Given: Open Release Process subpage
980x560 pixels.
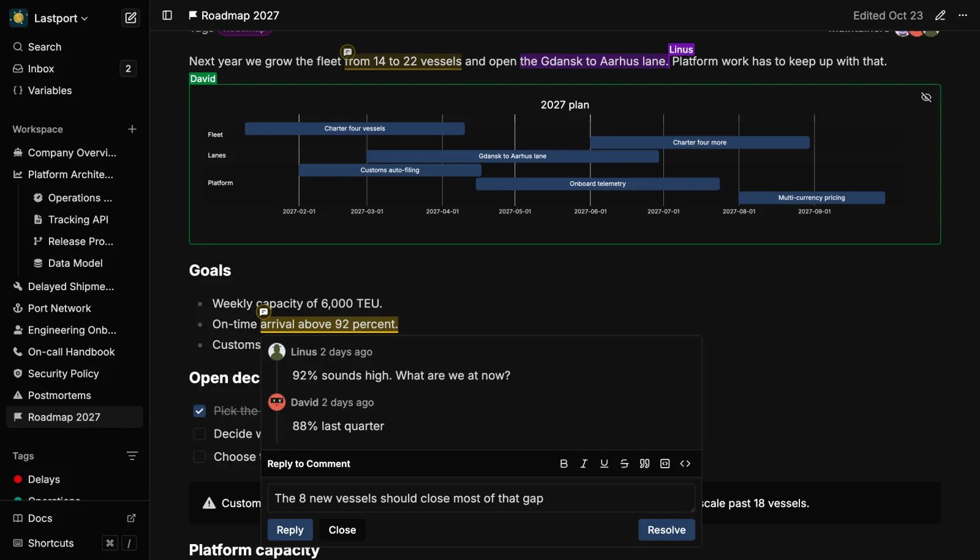Looking at the screenshot, I should [x=85, y=241].
